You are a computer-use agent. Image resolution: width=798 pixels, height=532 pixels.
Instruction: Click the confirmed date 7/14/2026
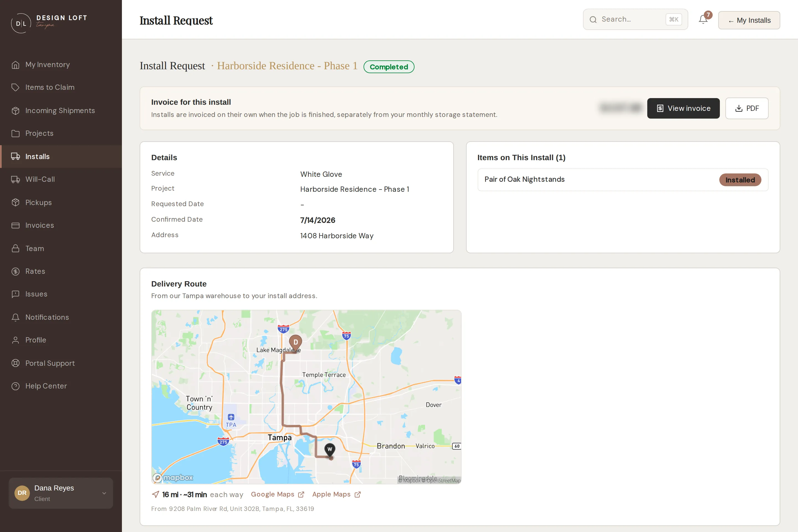(x=318, y=220)
